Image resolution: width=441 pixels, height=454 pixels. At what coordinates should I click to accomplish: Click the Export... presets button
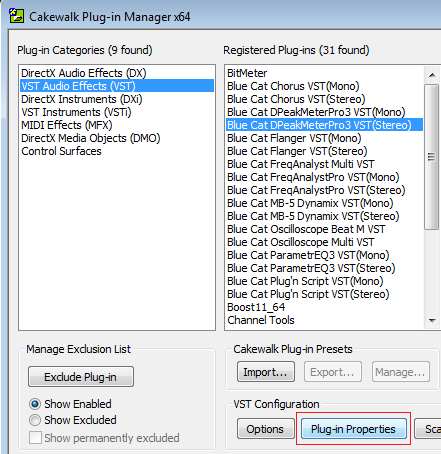click(333, 372)
